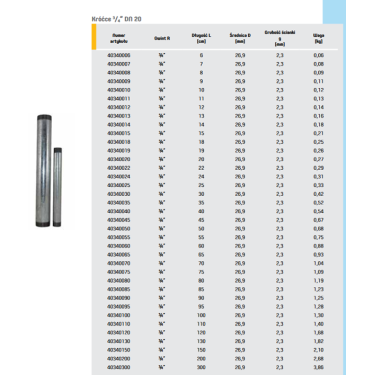Image resolution: width=375 pixels, height=375 pixels.
Task: Click weight value 3,86 in the last row
Action: (x=319, y=367)
